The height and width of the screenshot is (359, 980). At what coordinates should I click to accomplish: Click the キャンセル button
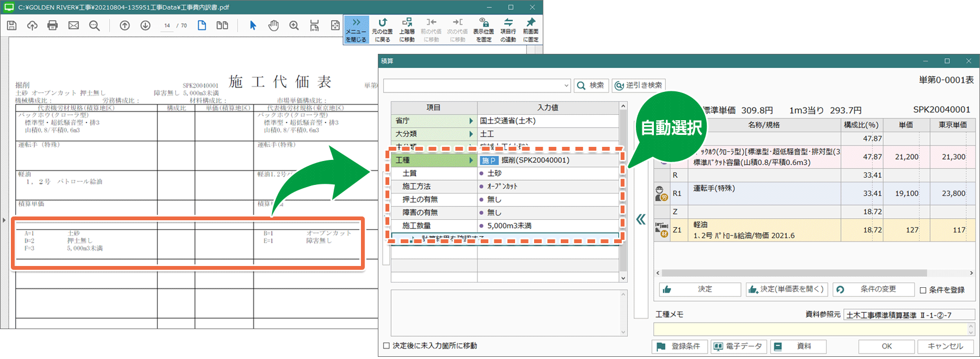946,346
